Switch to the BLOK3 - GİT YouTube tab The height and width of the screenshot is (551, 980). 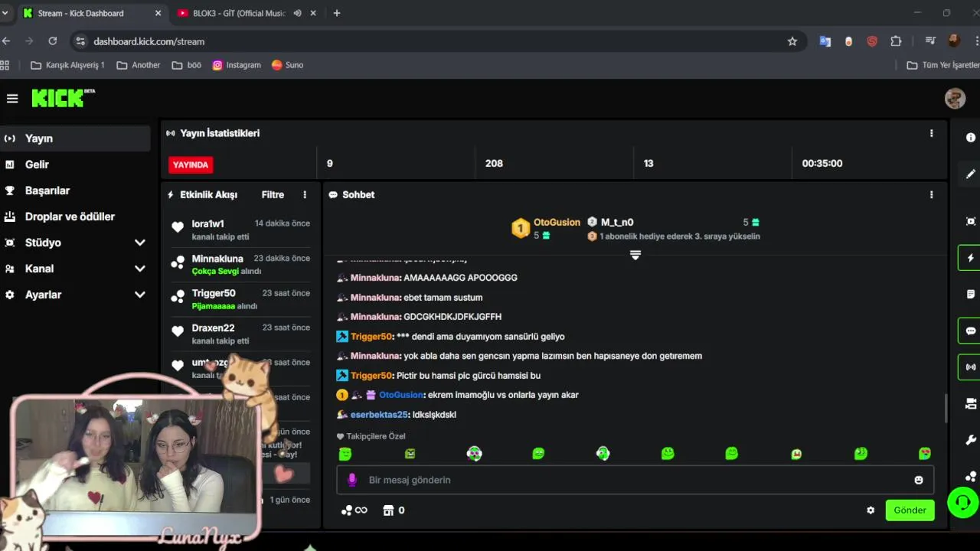tap(239, 13)
